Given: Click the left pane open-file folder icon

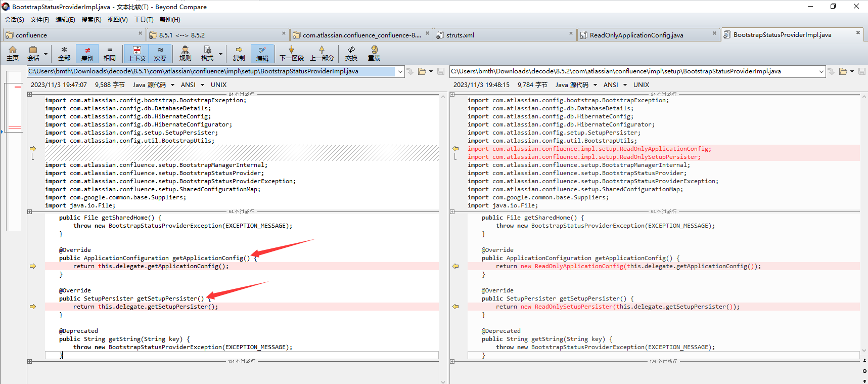Looking at the screenshot, I should click(422, 71).
